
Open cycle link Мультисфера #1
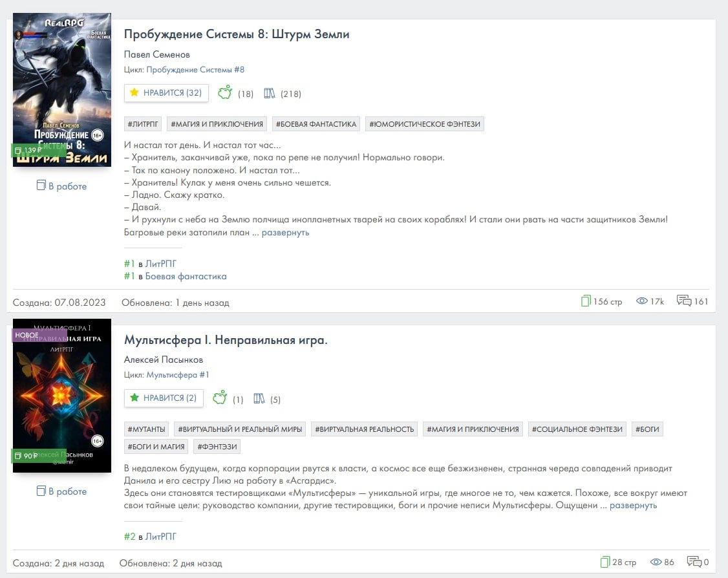[x=178, y=374]
